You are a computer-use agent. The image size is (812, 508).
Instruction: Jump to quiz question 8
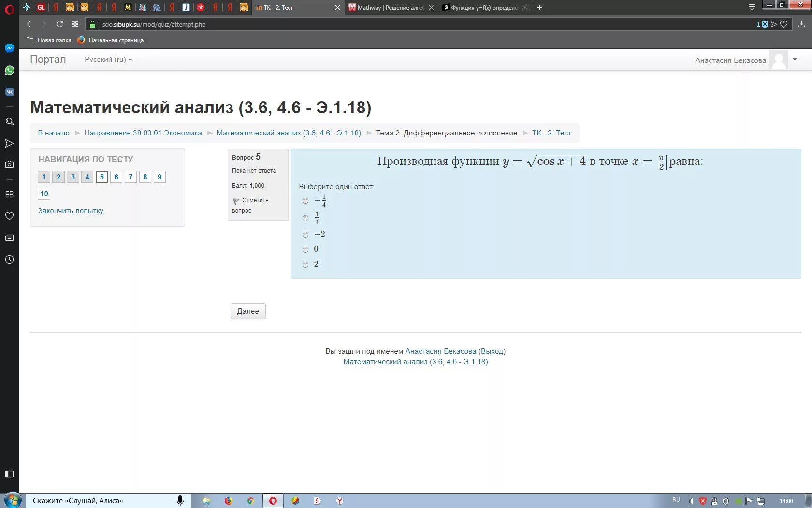145,177
